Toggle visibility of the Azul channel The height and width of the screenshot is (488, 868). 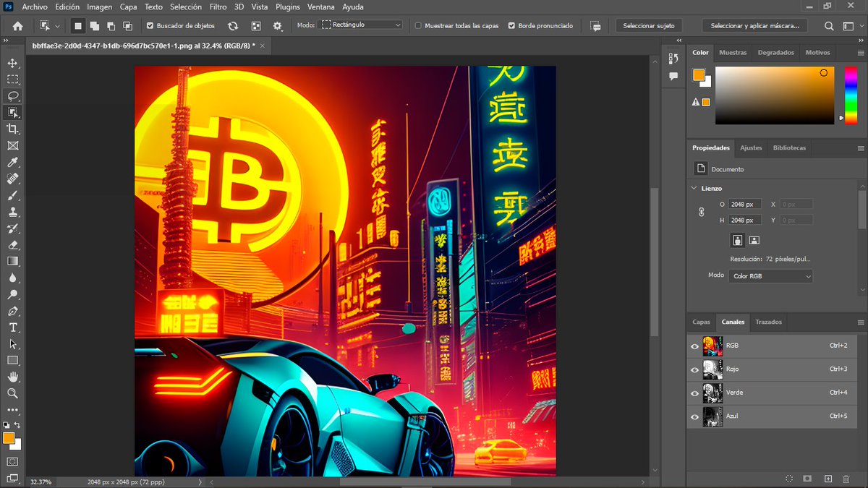coord(695,416)
